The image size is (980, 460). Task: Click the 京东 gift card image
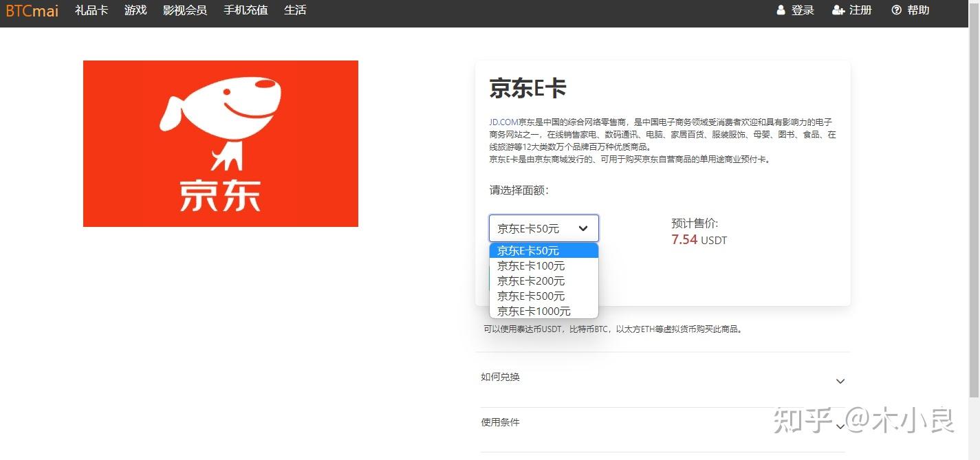point(220,143)
